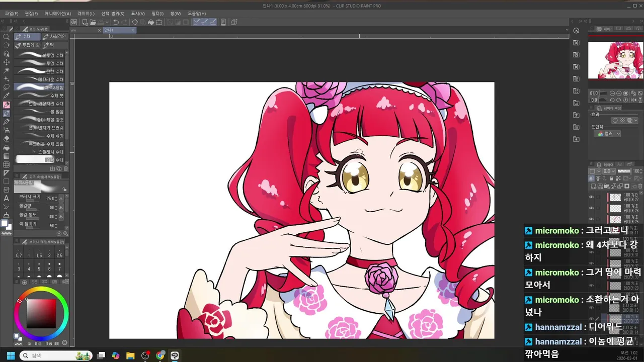Click the 물감량 80 stepper arrows
Image resolution: width=644 pixels, height=362 pixels.
(x=55, y=207)
